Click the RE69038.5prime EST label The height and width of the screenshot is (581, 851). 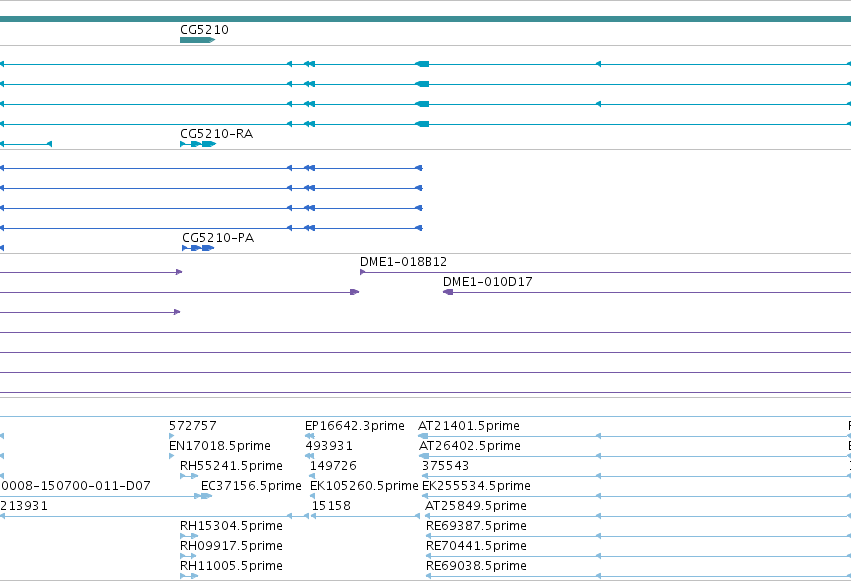476,566
